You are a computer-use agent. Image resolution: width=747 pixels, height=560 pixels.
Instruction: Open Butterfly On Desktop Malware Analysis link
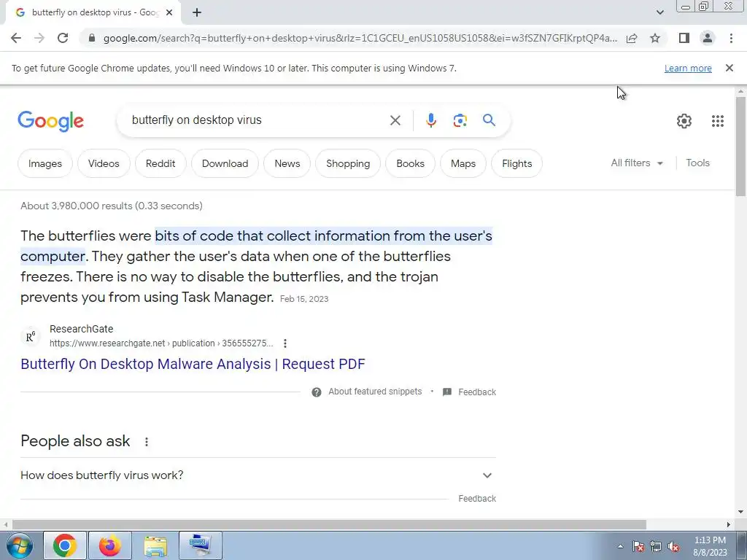(x=193, y=364)
